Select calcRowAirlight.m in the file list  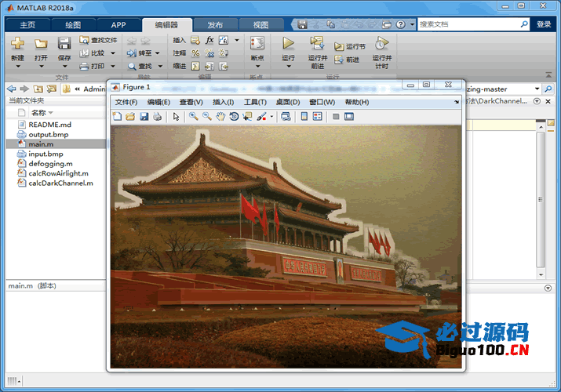56,173
